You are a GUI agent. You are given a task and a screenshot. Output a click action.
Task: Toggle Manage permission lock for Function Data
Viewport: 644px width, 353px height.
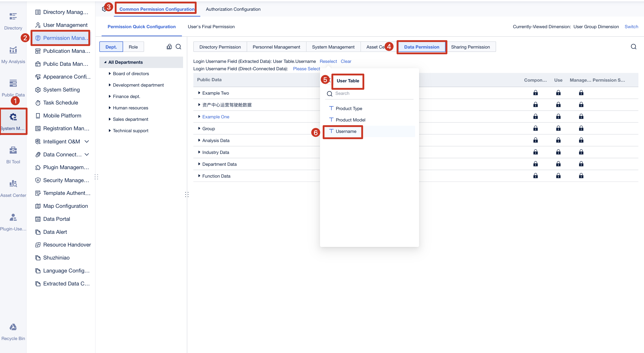pyautogui.click(x=581, y=176)
